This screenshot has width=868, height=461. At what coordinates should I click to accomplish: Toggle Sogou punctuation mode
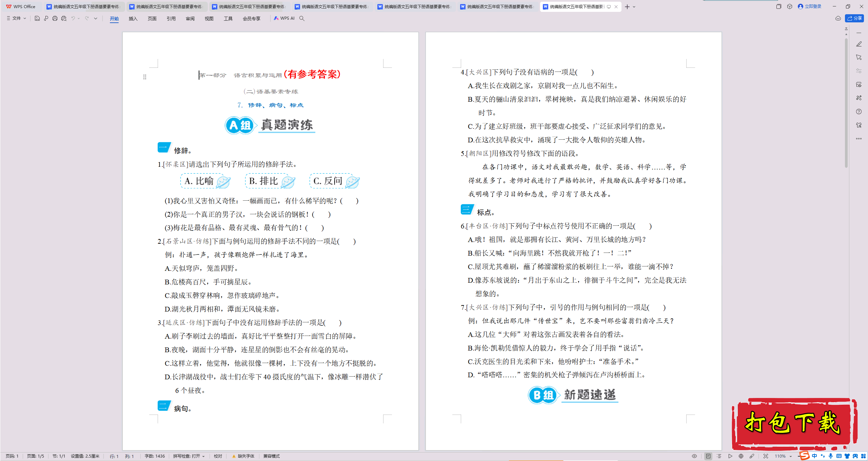(823, 456)
